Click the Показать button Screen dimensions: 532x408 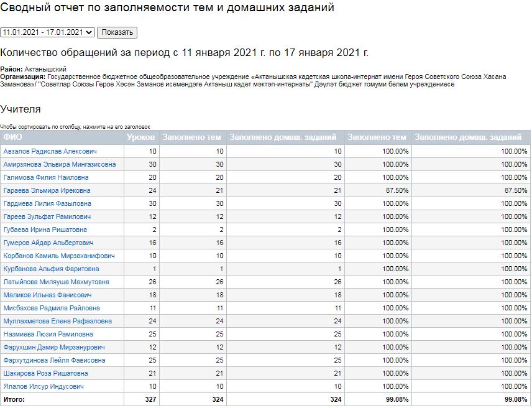117,32
